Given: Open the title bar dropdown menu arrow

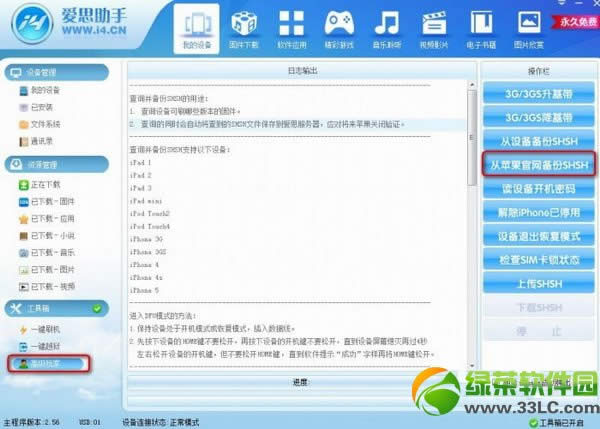Looking at the screenshot, I should (562, 2).
